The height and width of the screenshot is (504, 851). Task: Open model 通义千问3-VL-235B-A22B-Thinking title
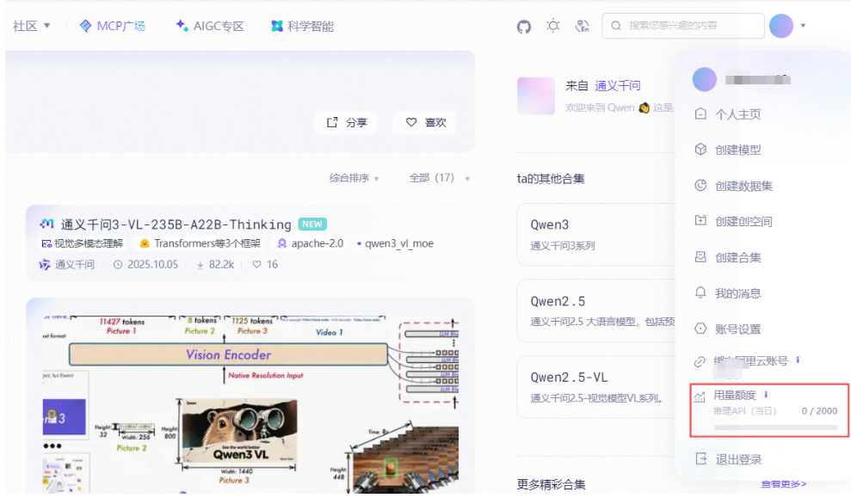[x=176, y=224]
